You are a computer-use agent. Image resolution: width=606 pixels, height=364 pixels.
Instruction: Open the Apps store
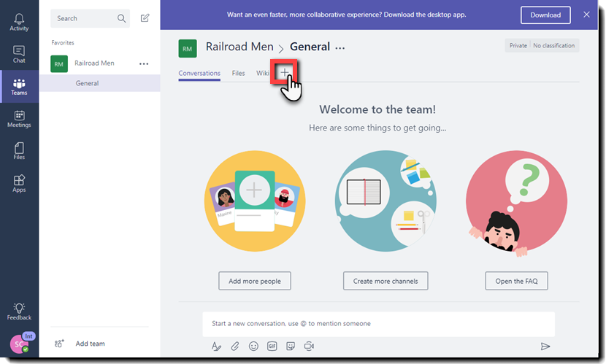pos(19,183)
